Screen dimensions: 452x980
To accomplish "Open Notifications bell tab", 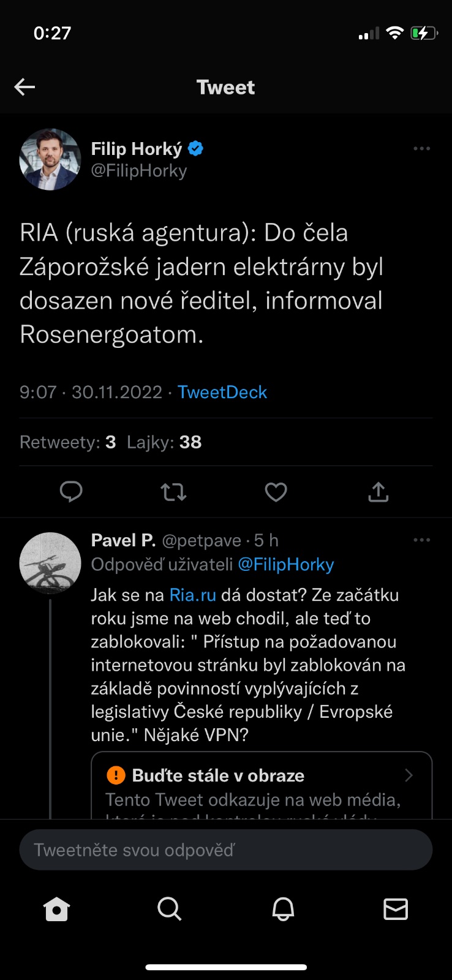I will [283, 910].
